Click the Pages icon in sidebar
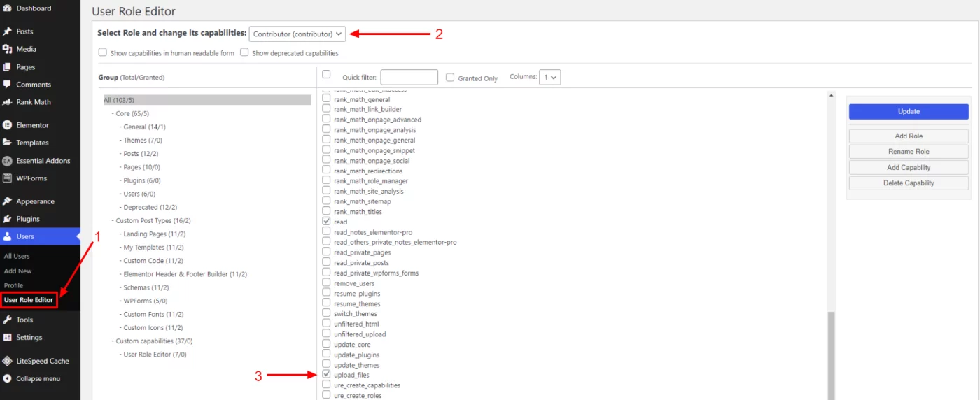 click(7, 67)
